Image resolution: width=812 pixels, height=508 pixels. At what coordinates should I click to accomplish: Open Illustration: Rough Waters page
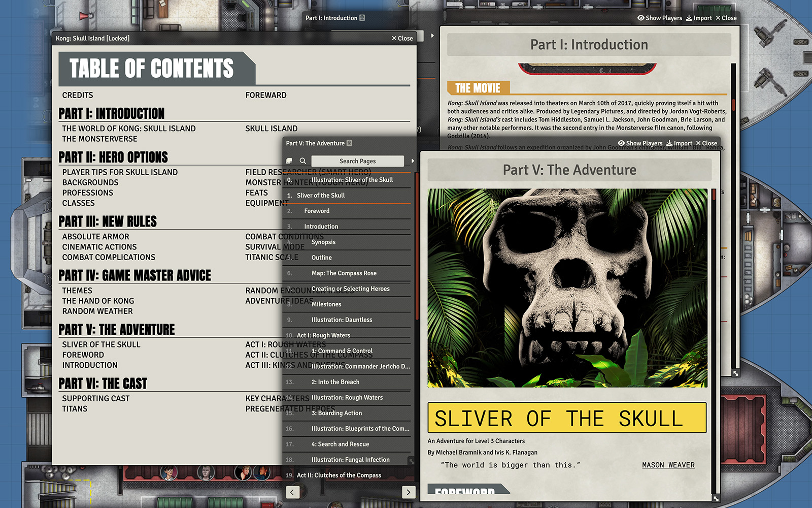click(347, 398)
